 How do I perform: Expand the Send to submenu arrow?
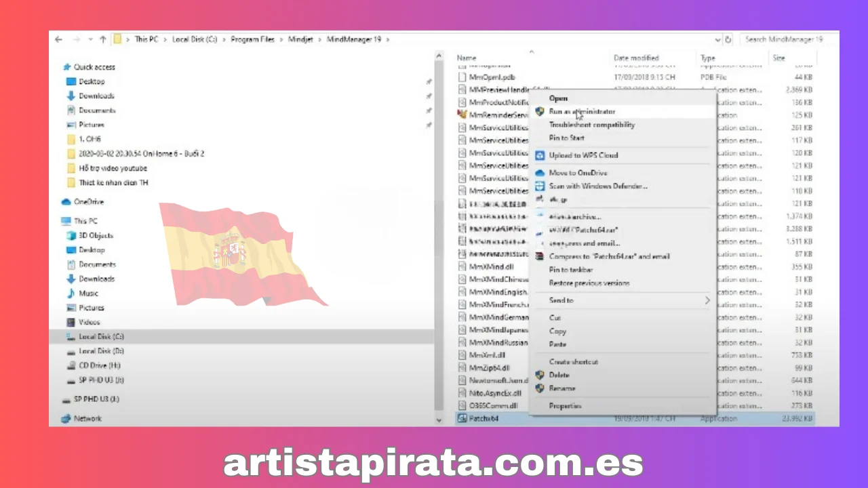pos(707,300)
